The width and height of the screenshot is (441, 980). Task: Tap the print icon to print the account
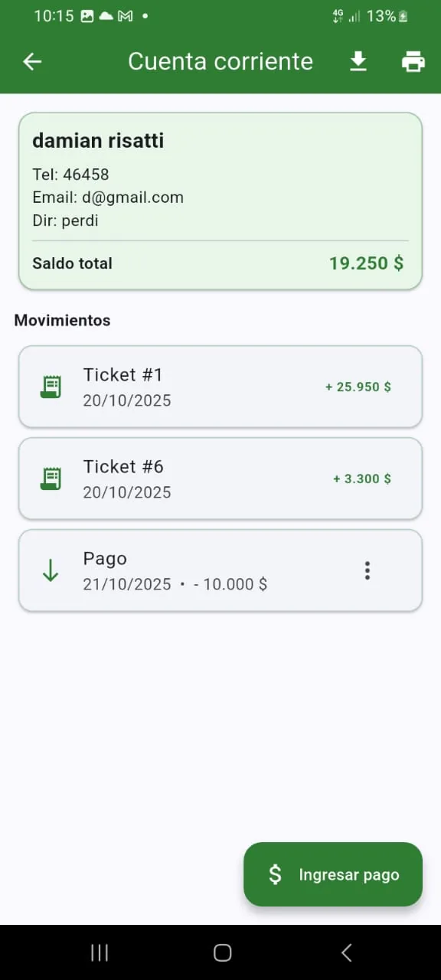click(x=413, y=61)
